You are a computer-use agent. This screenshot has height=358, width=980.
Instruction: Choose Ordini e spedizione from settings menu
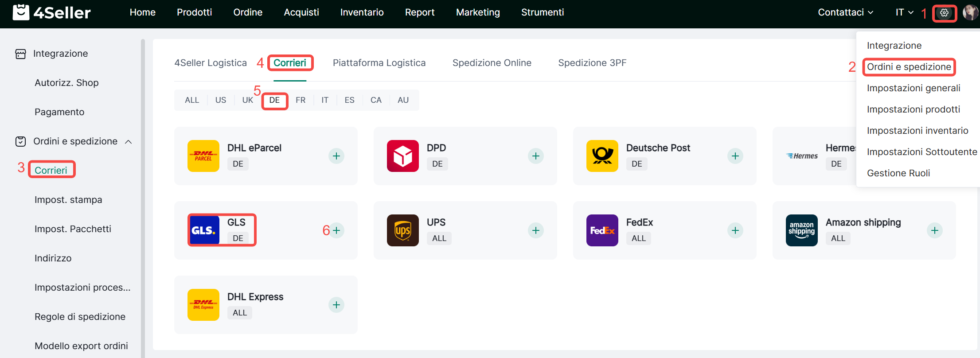click(909, 67)
